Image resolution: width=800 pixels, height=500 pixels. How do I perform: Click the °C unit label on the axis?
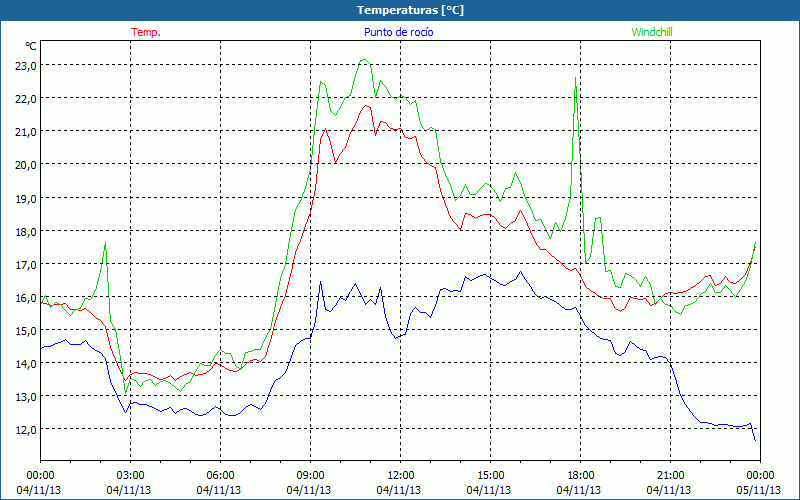[31, 46]
